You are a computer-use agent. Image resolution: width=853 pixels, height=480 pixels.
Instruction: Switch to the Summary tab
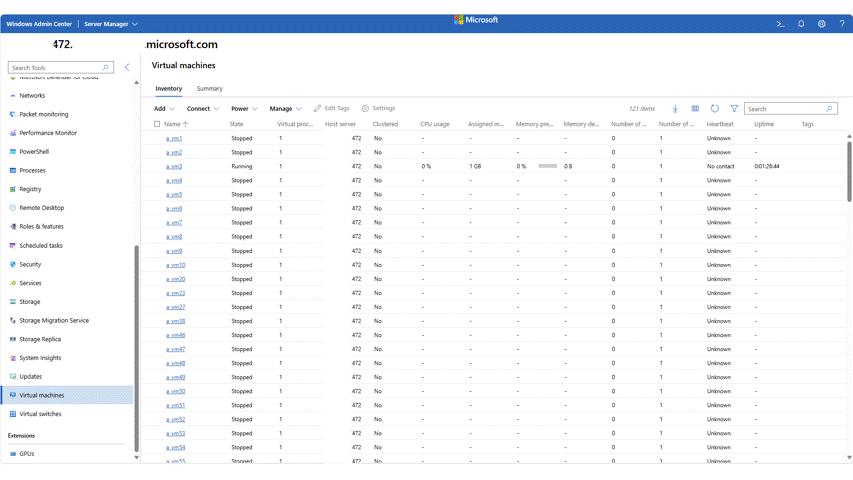coord(209,89)
